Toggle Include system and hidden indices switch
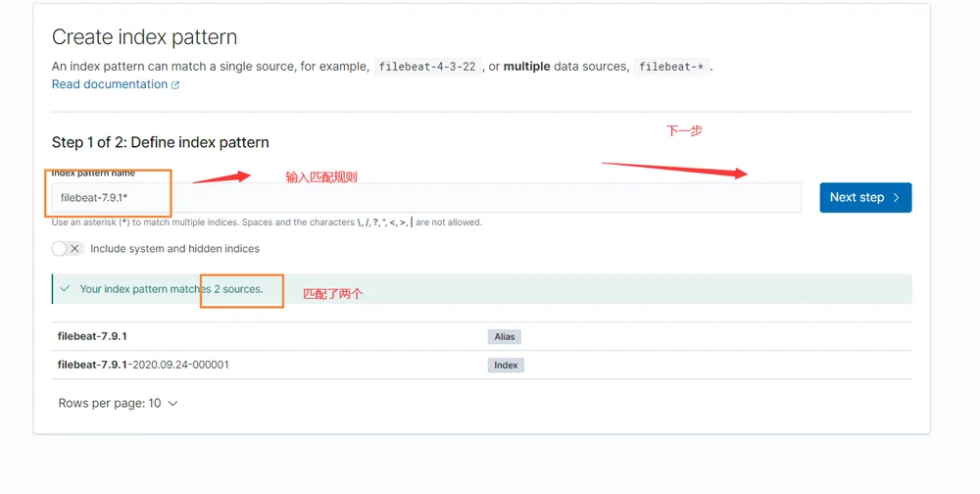The height and width of the screenshot is (494, 980). click(68, 249)
